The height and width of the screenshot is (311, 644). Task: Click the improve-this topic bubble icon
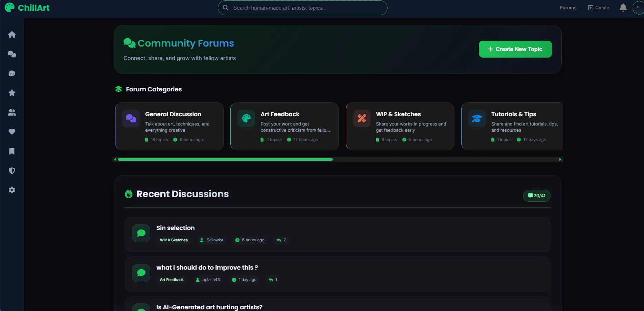(x=141, y=273)
